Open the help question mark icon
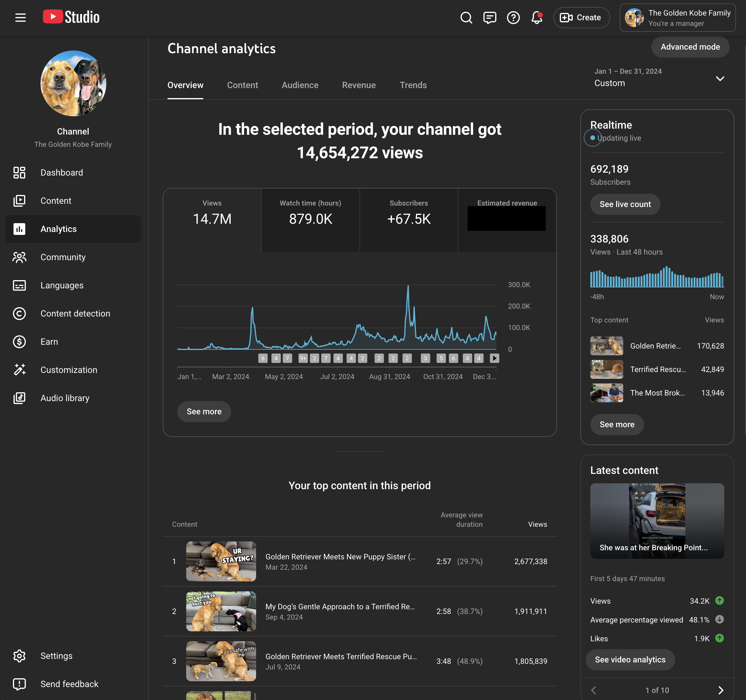Image resolution: width=746 pixels, height=700 pixels. pos(513,17)
